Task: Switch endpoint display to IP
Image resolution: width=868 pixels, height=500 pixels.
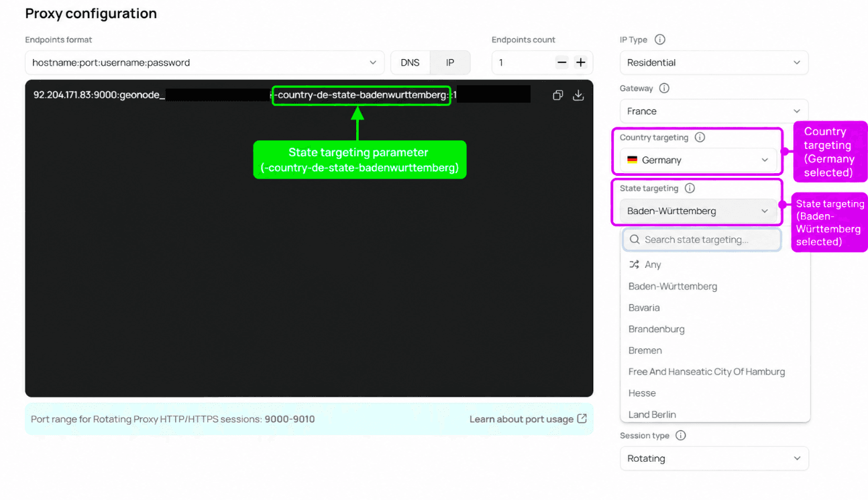Action: (450, 62)
